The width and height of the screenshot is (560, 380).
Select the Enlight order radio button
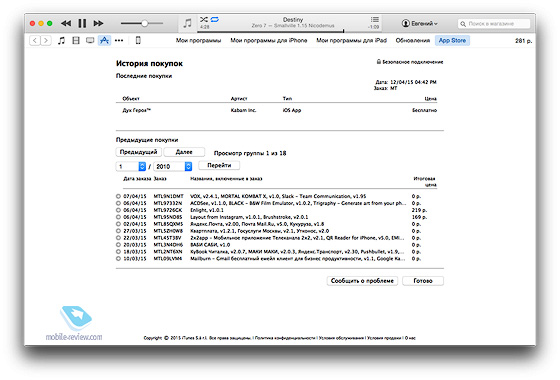(x=118, y=210)
